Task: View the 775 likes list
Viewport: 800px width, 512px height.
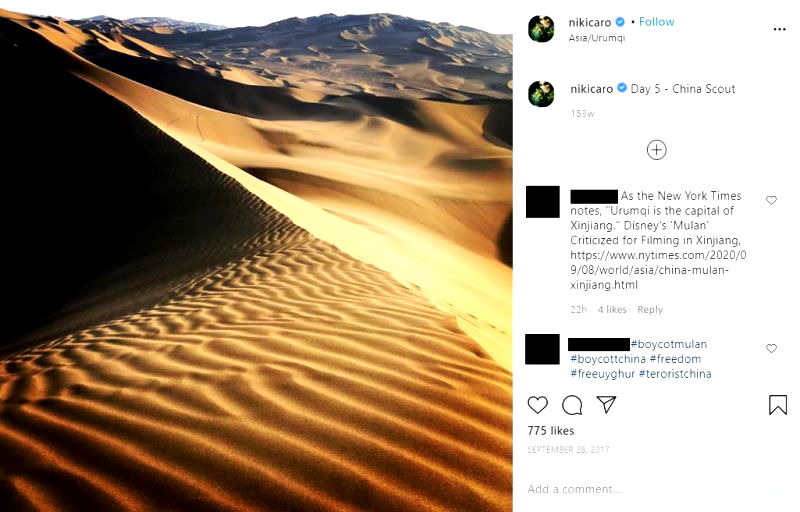Action: tap(551, 431)
